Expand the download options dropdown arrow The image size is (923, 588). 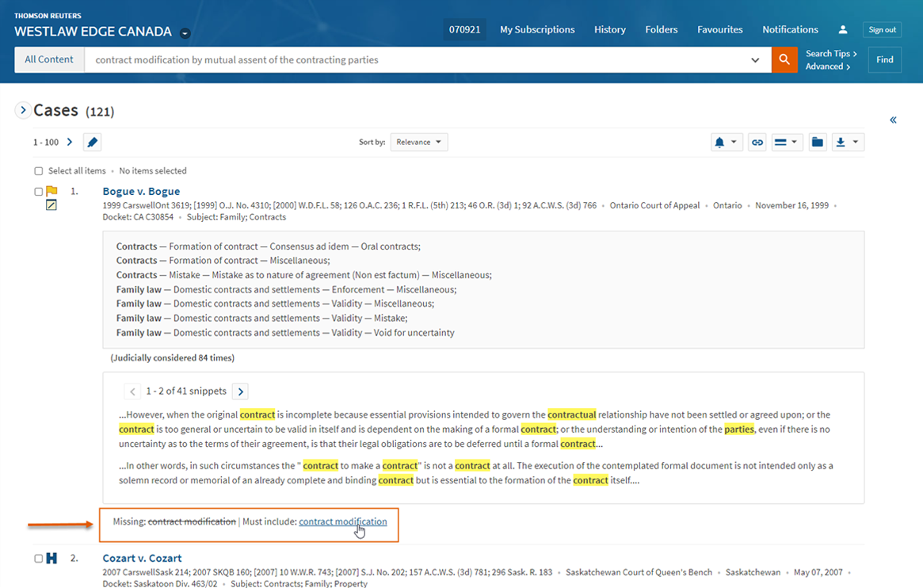click(x=856, y=142)
